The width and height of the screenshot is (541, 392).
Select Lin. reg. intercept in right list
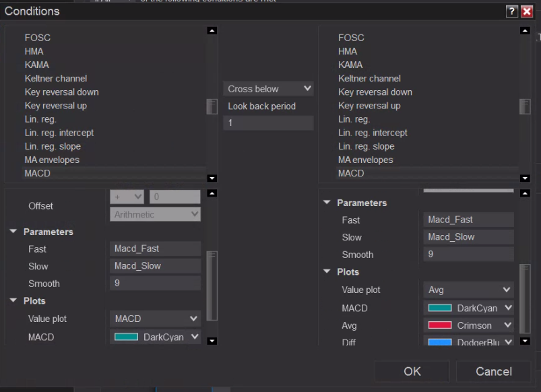373,133
